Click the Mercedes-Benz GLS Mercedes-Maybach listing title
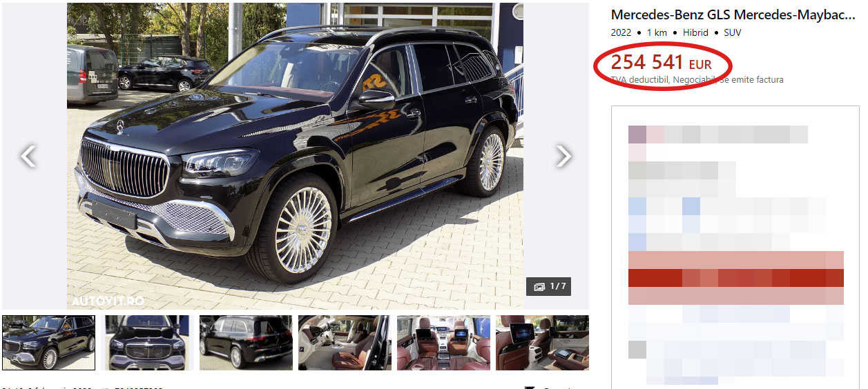Screen dimensions: 868x389 pyautogui.click(x=733, y=15)
